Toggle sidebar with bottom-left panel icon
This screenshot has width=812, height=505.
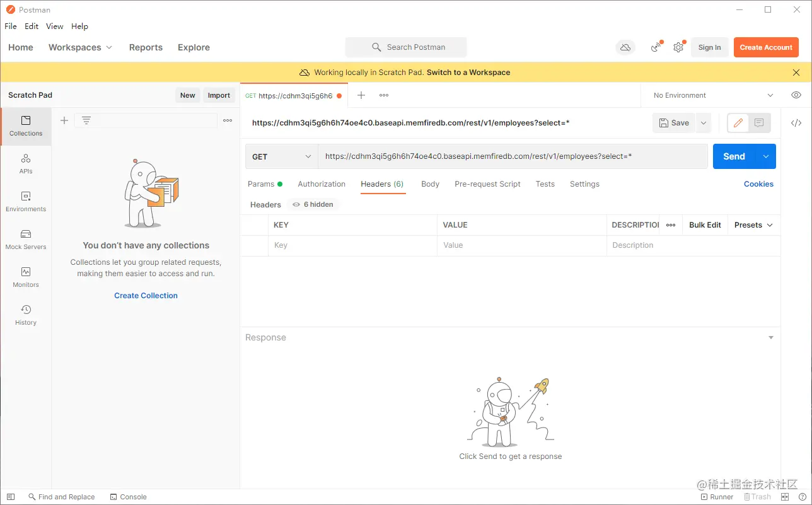(x=11, y=497)
